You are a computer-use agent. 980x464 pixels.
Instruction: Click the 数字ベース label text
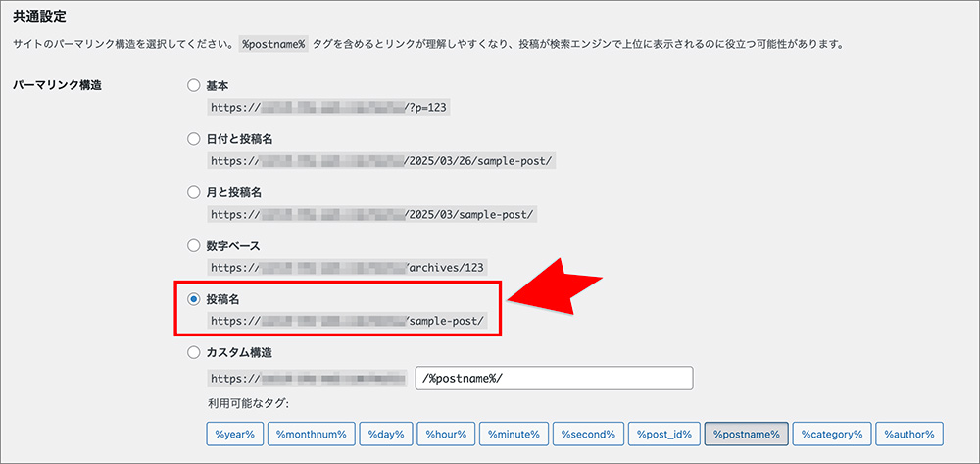pos(232,246)
